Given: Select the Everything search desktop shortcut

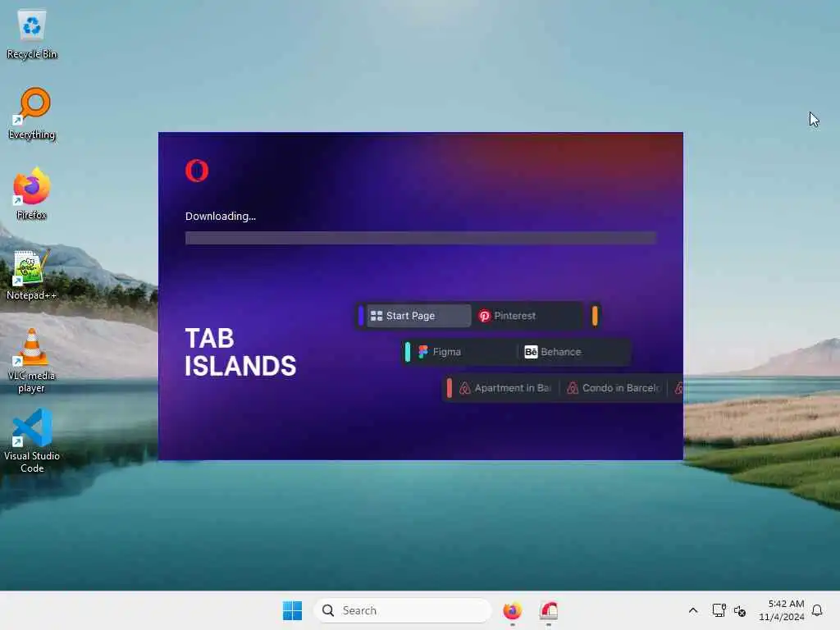Looking at the screenshot, I should (x=32, y=114).
